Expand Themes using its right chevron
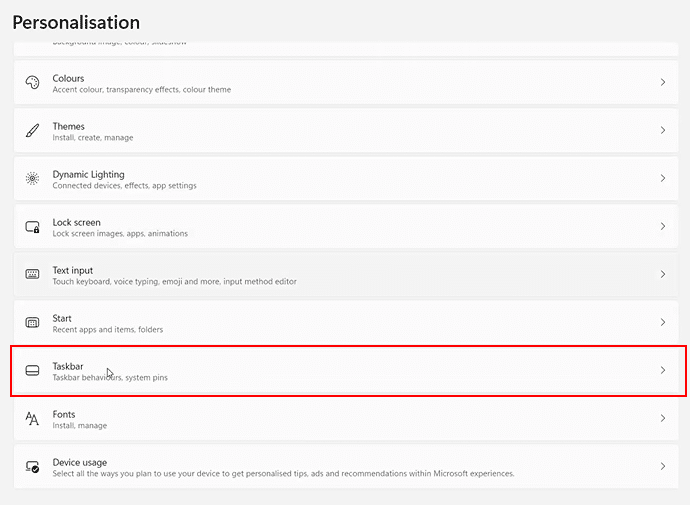The image size is (690, 505). coord(663,131)
